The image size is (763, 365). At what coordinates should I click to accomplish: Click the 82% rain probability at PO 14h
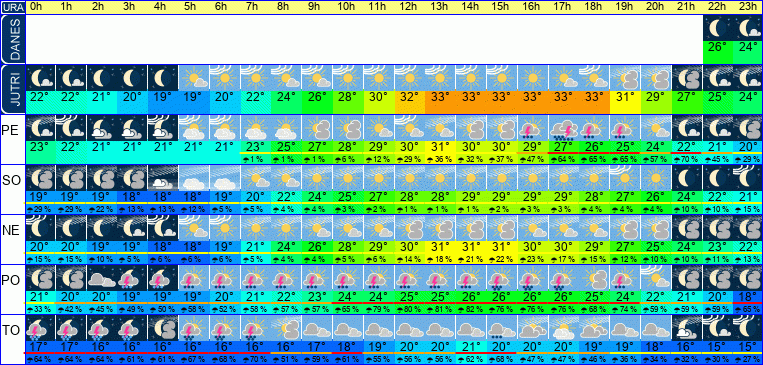point(471,309)
